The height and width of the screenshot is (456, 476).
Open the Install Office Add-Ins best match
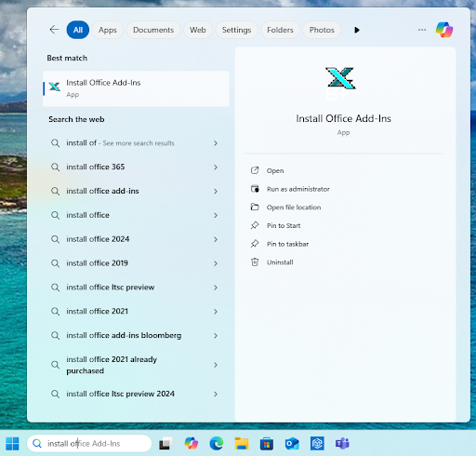[x=136, y=88]
